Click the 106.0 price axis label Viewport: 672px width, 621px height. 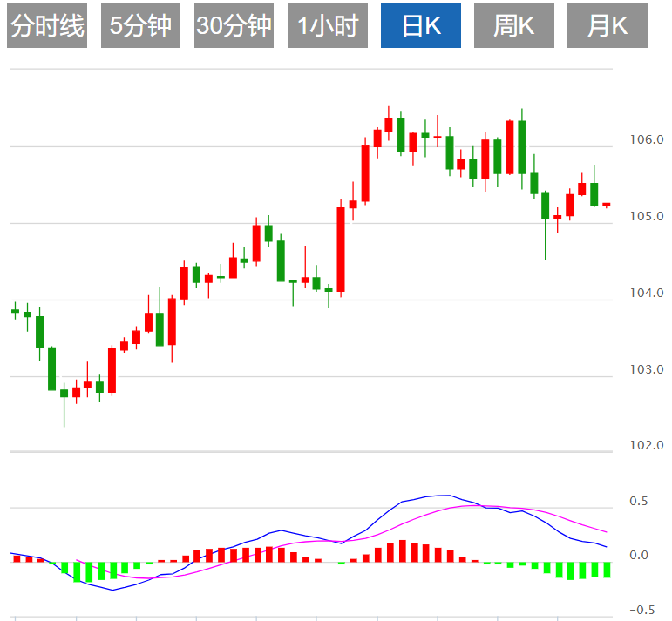(646, 139)
